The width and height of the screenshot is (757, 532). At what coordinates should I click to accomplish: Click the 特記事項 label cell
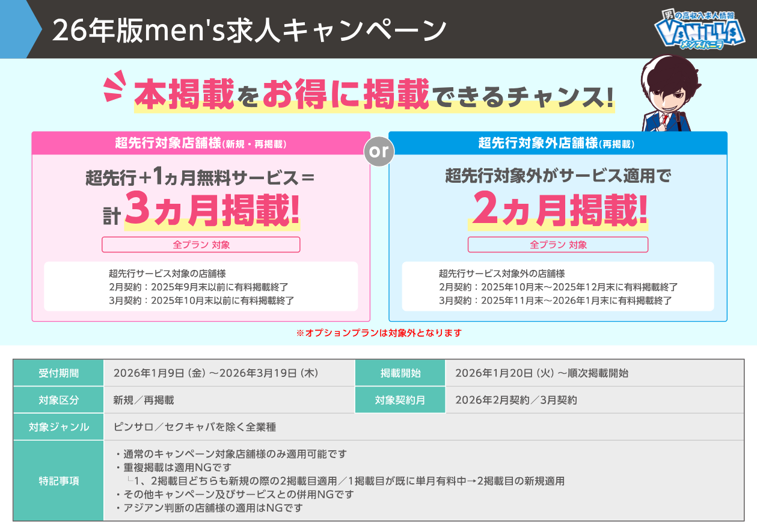pos(58,481)
